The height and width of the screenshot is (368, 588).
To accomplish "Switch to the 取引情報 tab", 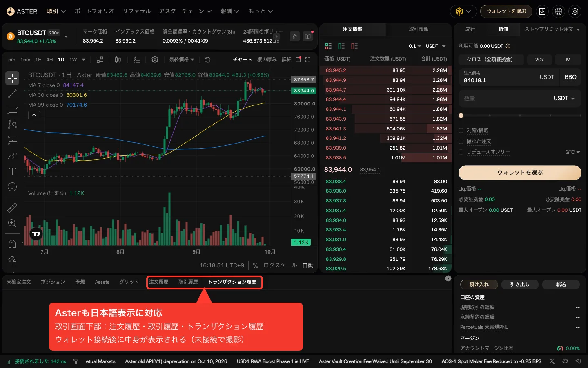I will click(419, 29).
